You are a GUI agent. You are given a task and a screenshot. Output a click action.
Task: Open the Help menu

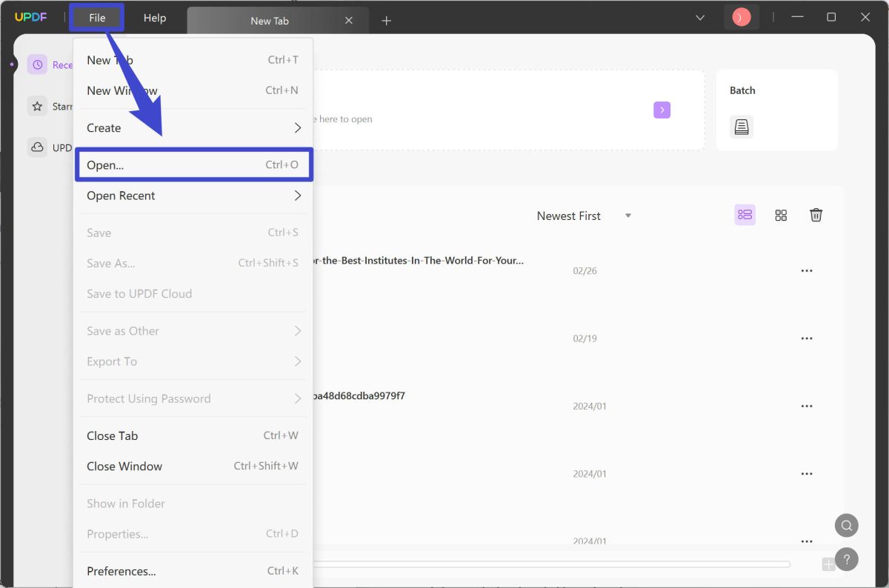(155, 17)
